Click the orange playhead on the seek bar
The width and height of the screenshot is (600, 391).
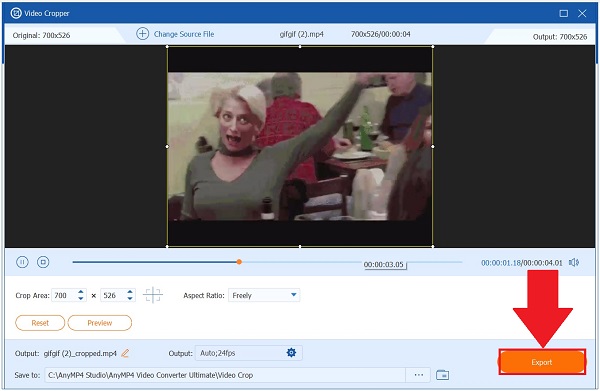(x=239, y=262)
